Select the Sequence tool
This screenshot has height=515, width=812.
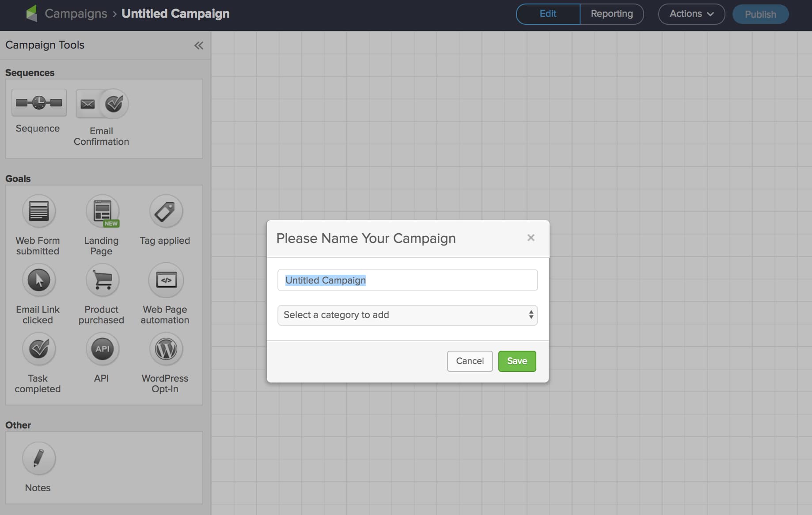pyautogui.click(x=38, y=102)
